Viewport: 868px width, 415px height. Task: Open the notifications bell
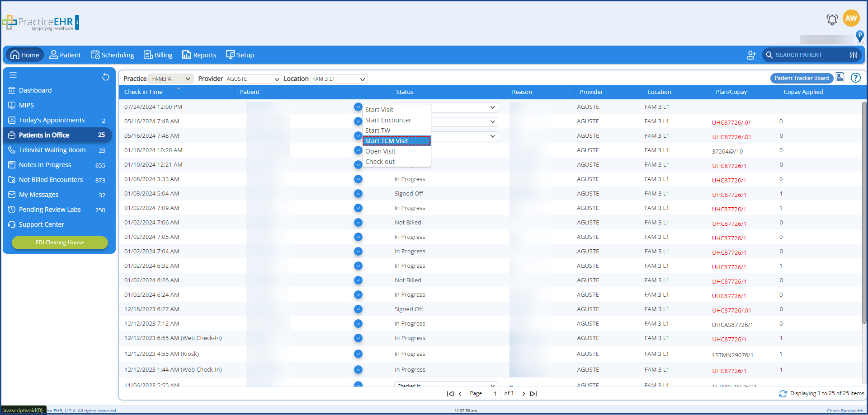click(x=832, y=19)
